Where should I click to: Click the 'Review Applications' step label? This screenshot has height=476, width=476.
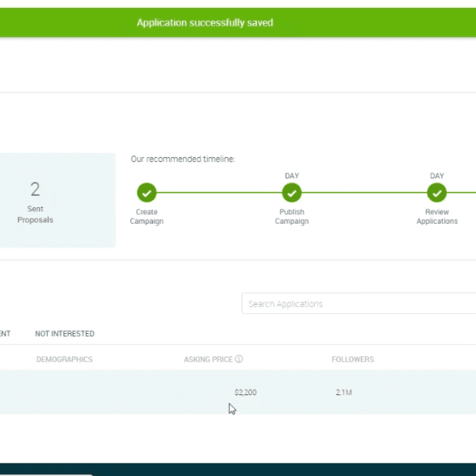pos(437,217)
